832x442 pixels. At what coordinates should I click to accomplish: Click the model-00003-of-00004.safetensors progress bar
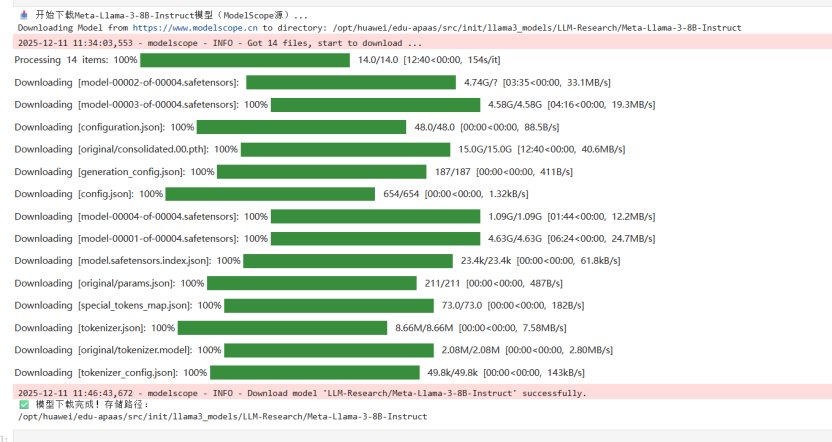click(376, 105)
